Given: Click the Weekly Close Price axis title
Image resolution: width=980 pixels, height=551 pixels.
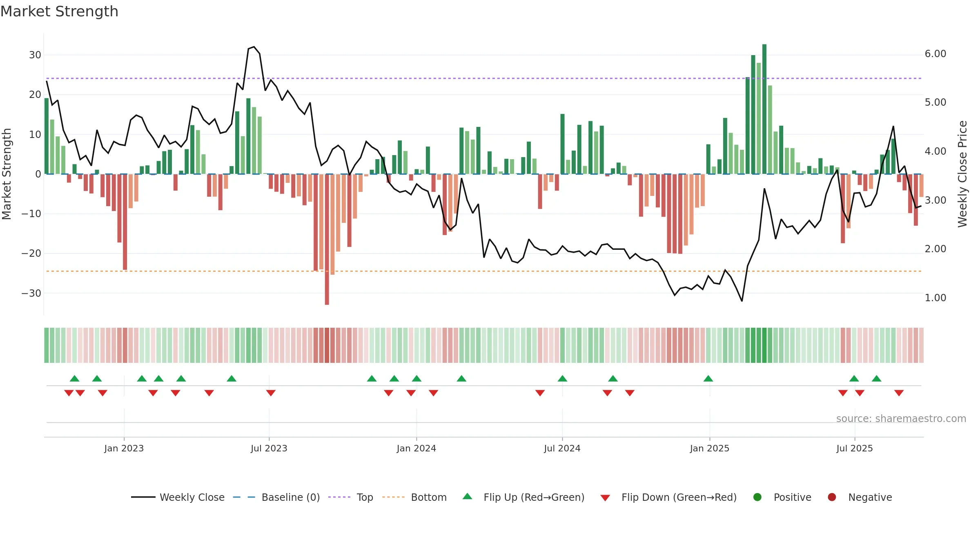Looking at the screenshot, I should [962, 174].
